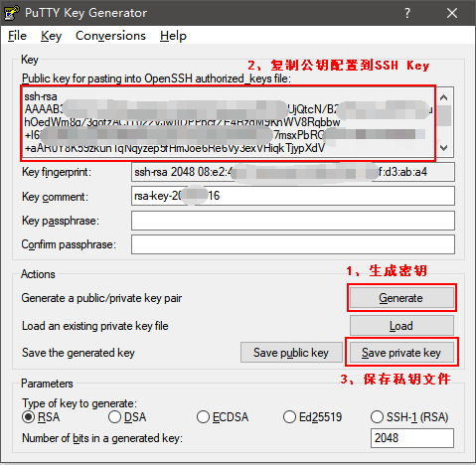Image resolution: width=476 pixels, height=465 pixels.
Task: Click the 'Key passphrase:' label
Action: (x=61, y=221)
